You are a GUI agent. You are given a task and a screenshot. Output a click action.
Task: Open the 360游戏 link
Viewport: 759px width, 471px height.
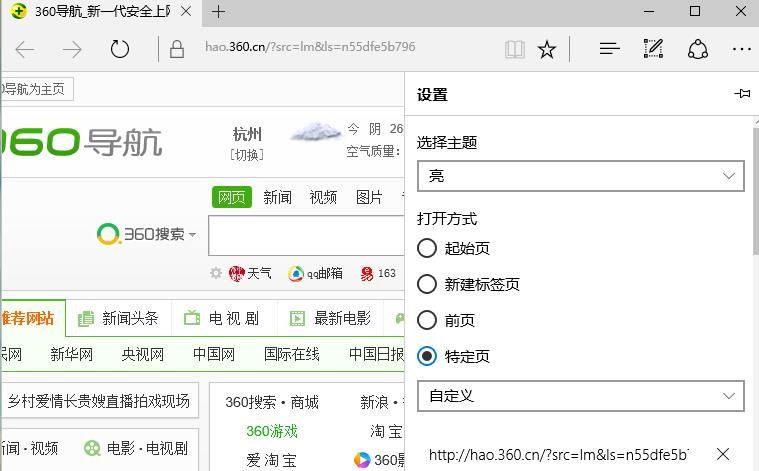(x=272, y=431)
